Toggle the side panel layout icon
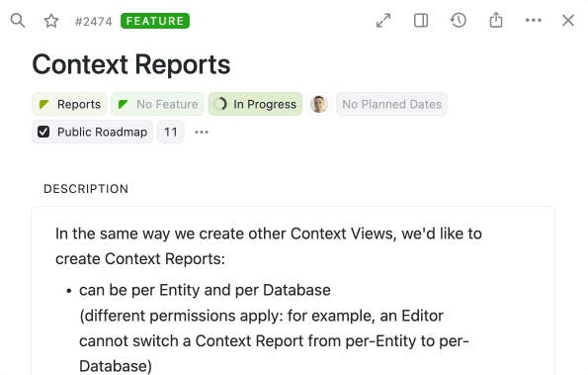Image resolution: width=588 pixels, height=375 pixels. (x=421, y=20)
